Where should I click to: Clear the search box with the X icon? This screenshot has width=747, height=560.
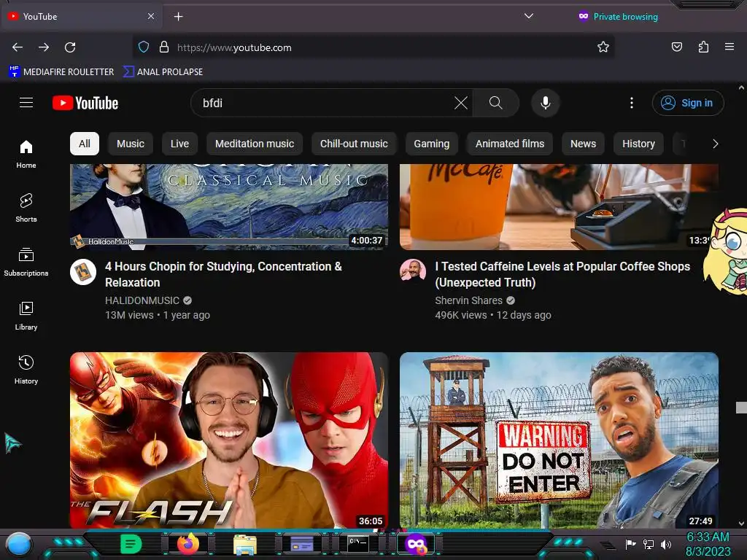(x=461, y=103)
